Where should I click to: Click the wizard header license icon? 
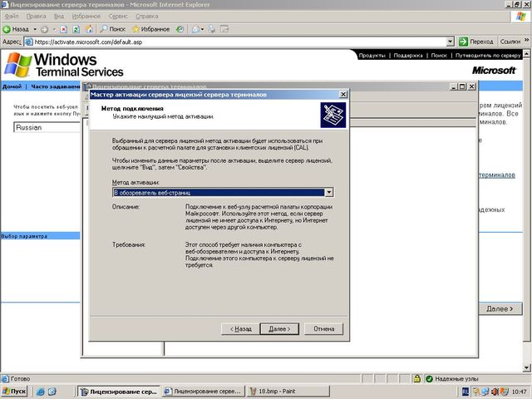click(x=332, y=115)
